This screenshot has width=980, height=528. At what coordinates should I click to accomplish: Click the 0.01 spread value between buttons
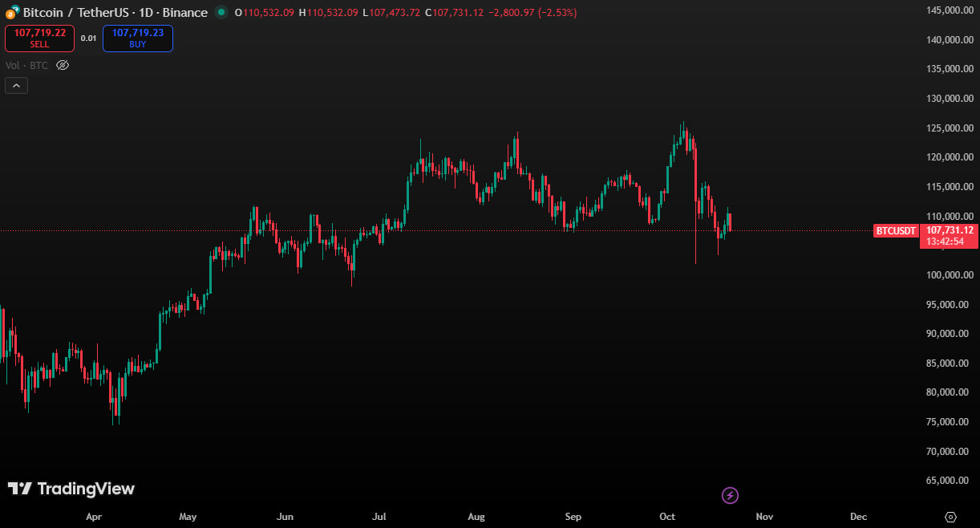tap(89, 38)
